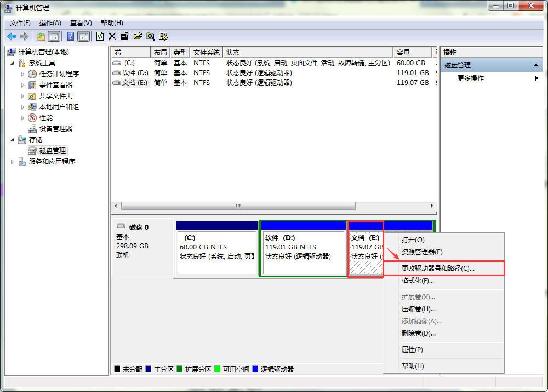Choose 格式化(F)... from context menu
Screen dimensions: 548x392
click(x=418, y=281)
